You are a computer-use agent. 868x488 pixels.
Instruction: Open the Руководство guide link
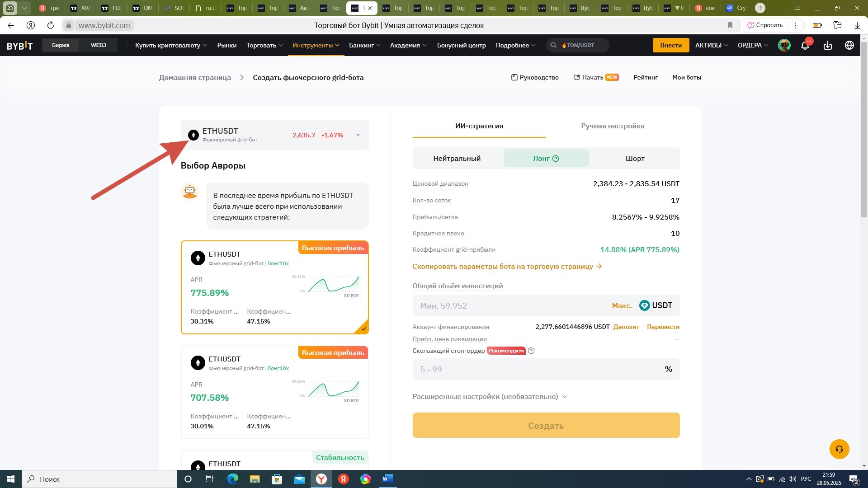[x=535, y=77]
